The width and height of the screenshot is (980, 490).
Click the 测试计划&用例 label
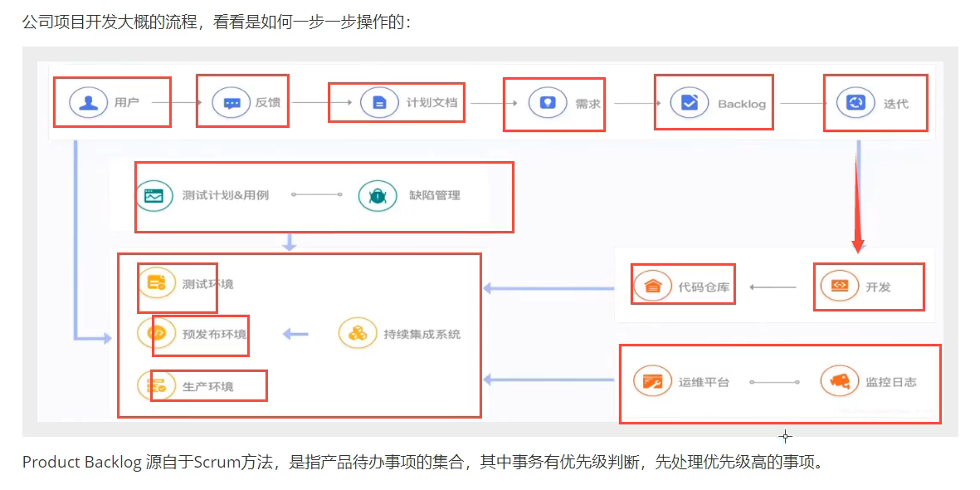226,195
